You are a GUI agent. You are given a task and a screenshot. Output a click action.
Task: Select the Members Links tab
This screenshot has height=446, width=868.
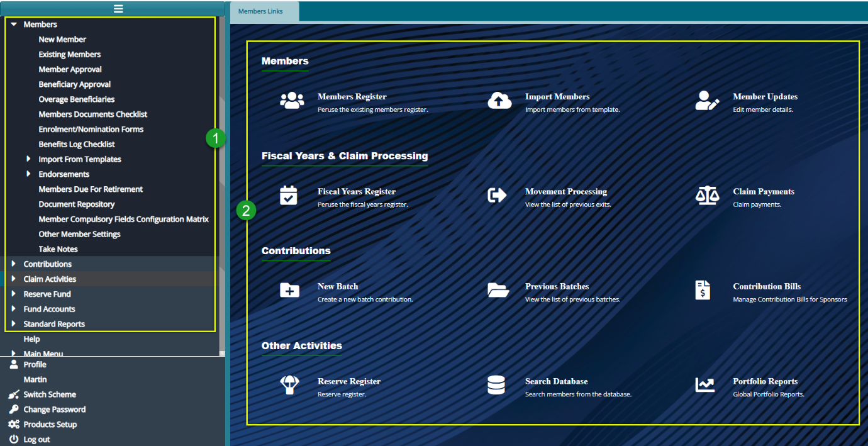(x=264, y=11)
